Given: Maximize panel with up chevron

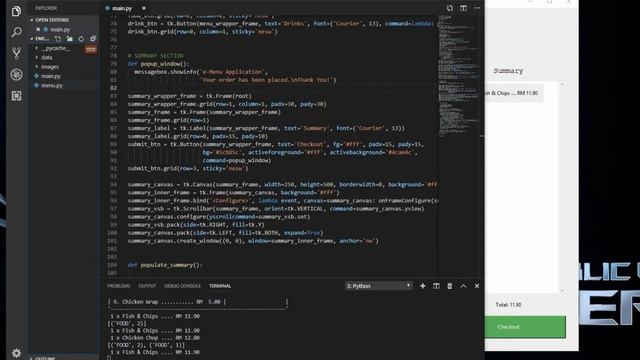Looking at the screenshot, I should [463, 286].
